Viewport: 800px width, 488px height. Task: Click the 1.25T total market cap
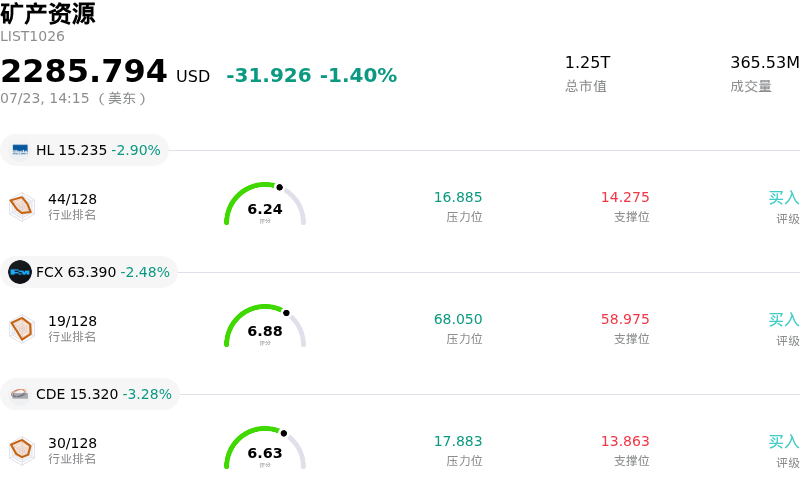587,62
